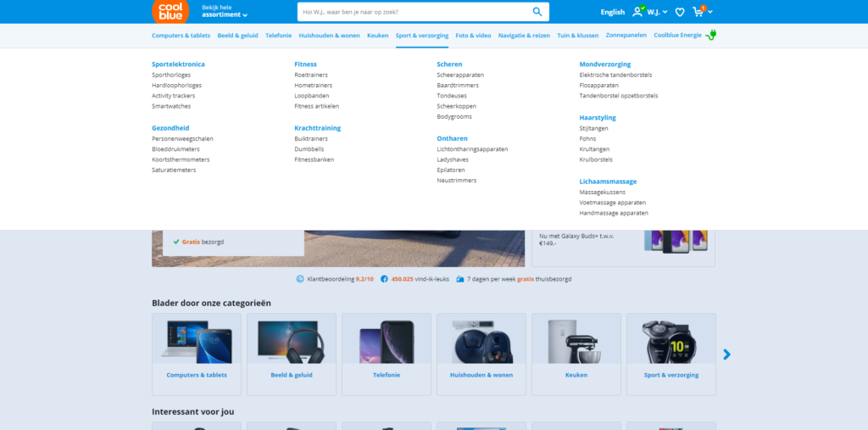The width and height of the screenshot is (868, 430).
Task: Expand the W.J. account dropdown
Action: tap(657, 12)
